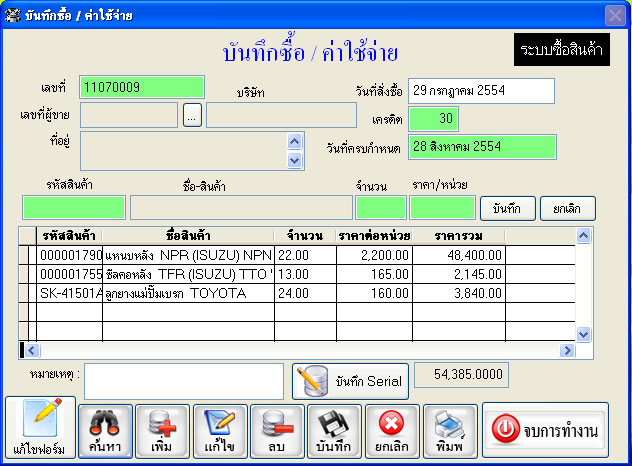Click the รหัสสินค้า product code input field
Image resolution: width=632 pixels, height=466 pixels.
pyautogui.click(x=74, y=207)
